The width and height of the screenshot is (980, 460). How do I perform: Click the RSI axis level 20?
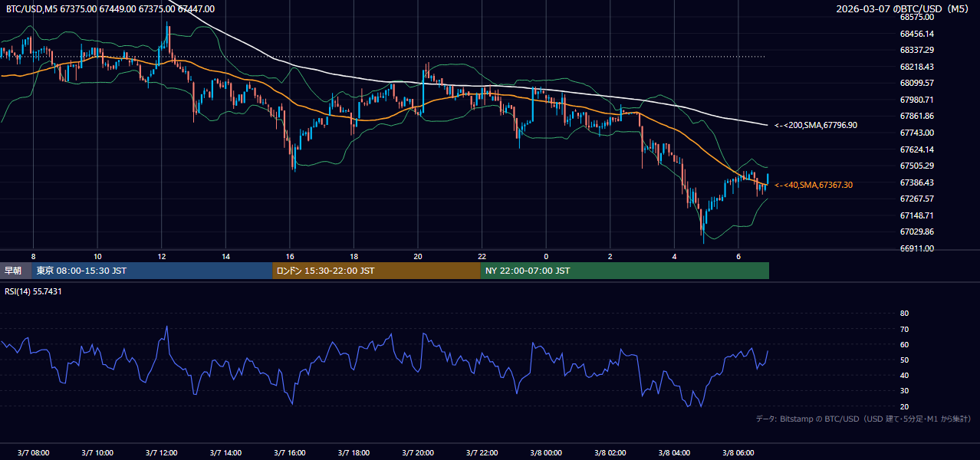[904, 406]
